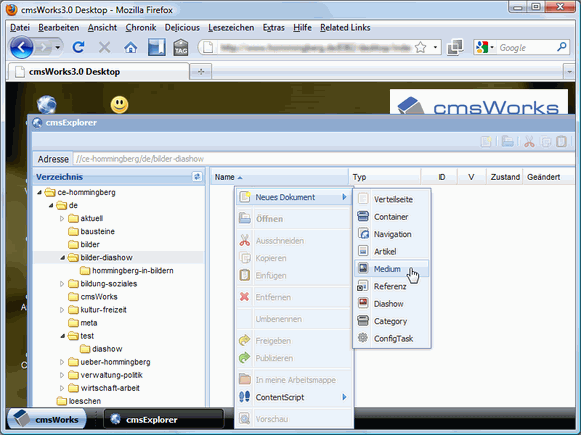Collapse the ce-hommingberg root node
Screen dimensions: 581x435
tap(39, 192)
